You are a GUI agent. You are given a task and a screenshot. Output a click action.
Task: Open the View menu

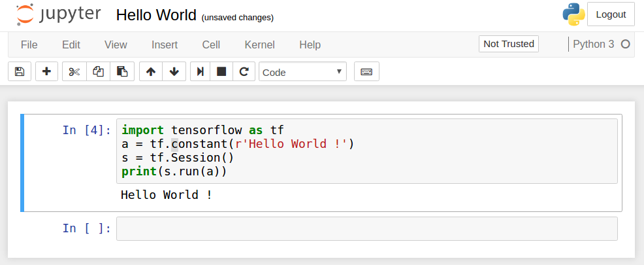(116, 44)
